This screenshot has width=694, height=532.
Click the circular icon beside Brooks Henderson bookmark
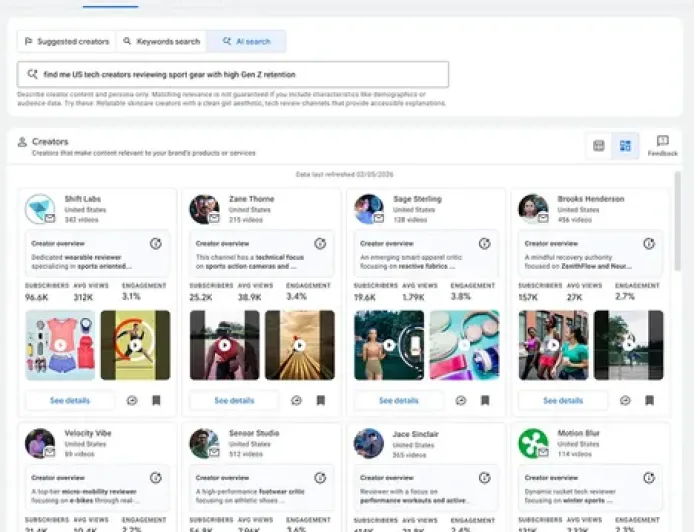point(625,401)
